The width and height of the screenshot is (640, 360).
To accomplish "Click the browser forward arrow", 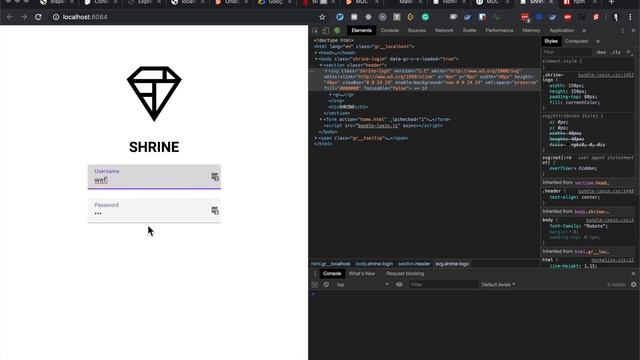I will pos(24,17).
